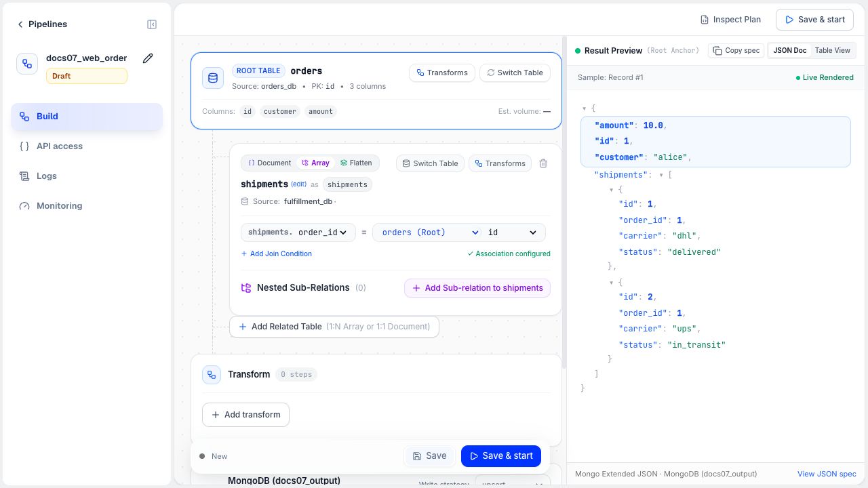Open API access in the sidebar
The height and width of the screenshot is (488, 868).
tap(87, 146)
